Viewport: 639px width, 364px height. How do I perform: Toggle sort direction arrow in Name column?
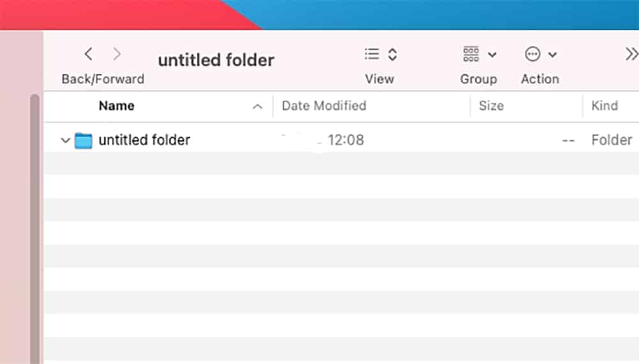[x=258, y=107]
